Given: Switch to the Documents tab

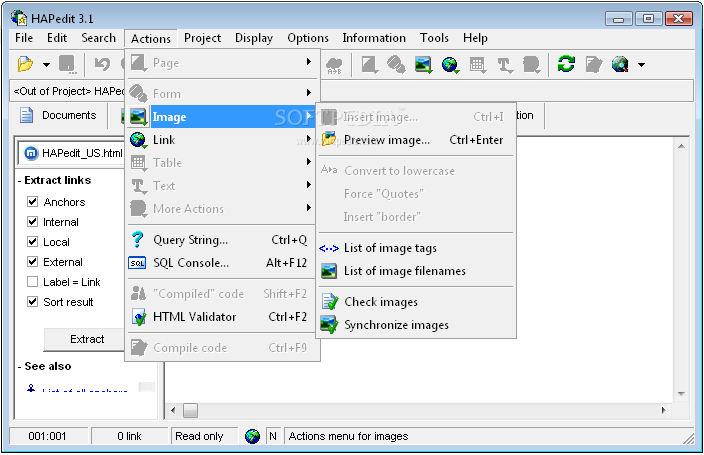Looking at the screenshot, I should [58, 115].
